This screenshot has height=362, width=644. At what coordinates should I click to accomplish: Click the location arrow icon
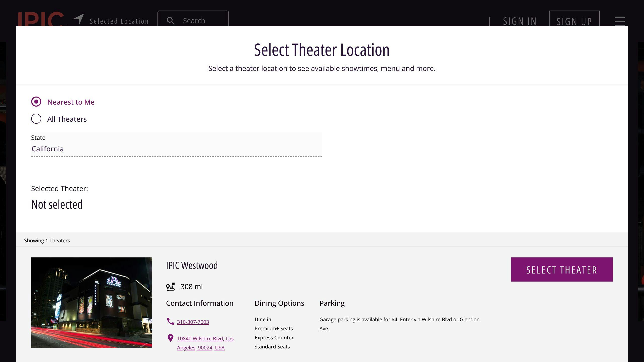point(78,19)
